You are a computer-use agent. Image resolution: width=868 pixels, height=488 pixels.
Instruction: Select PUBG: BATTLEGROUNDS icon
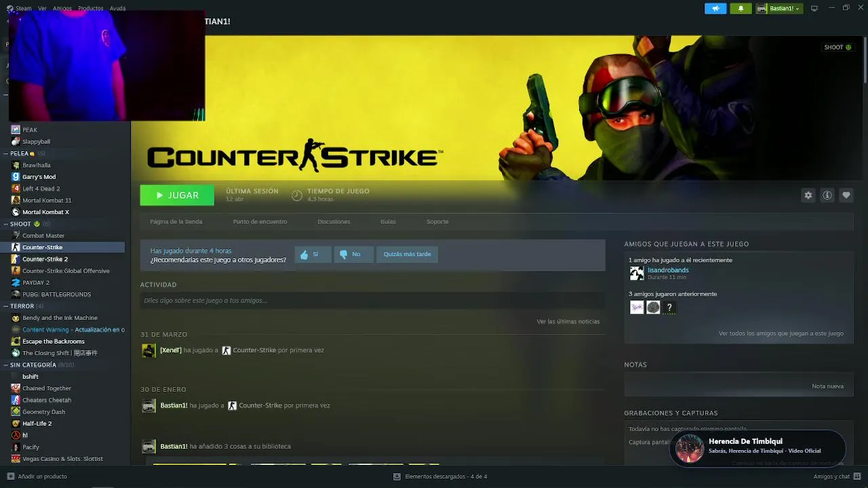16,294
